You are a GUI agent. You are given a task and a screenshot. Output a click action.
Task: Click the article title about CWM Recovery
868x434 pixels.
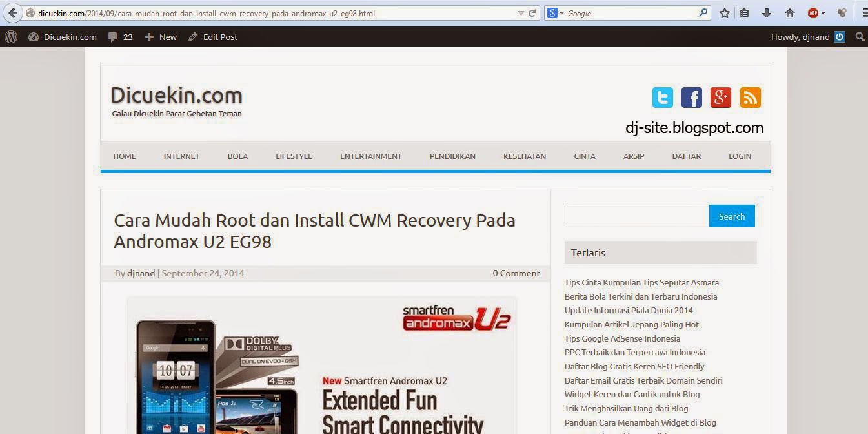pyautogui.click(x=314, y=231)
